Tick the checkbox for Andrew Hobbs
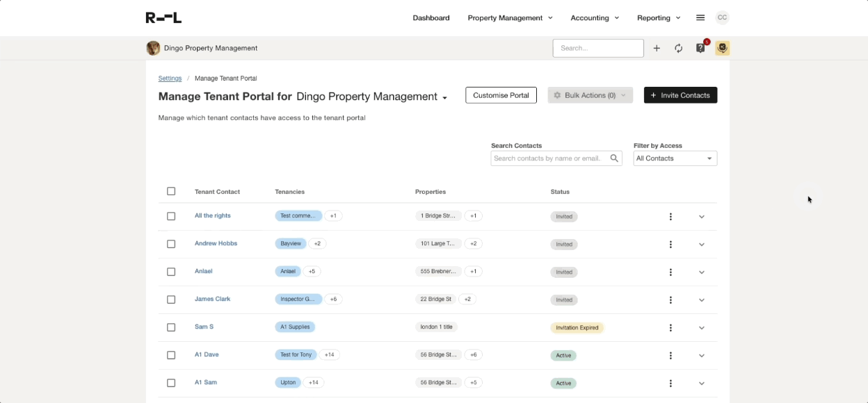 pos(171,244)
